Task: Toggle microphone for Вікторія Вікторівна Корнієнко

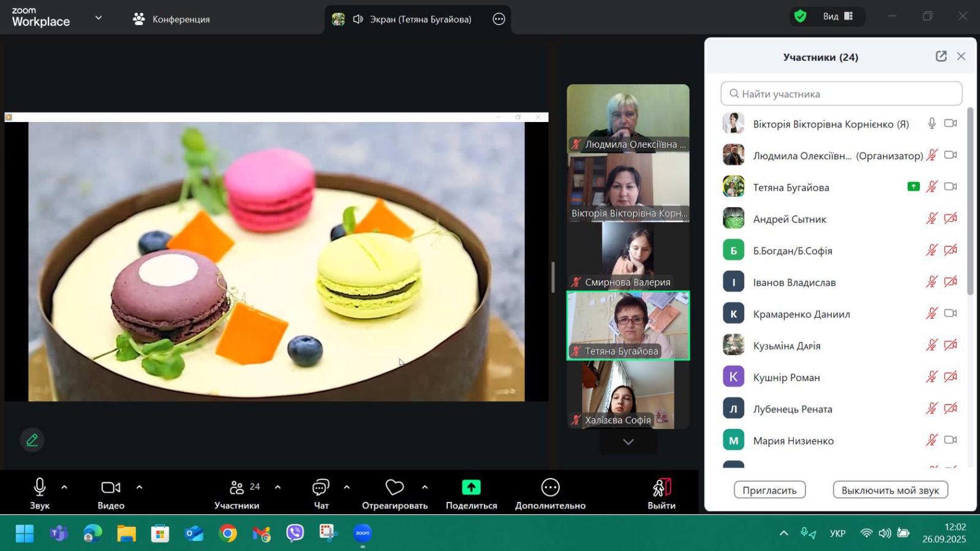Action: point(932,123)
